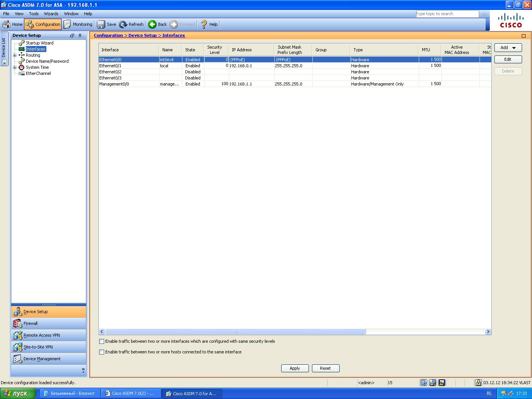532x399 pixels.
Task: Open the Window menu
Action: tap(71, 14)
